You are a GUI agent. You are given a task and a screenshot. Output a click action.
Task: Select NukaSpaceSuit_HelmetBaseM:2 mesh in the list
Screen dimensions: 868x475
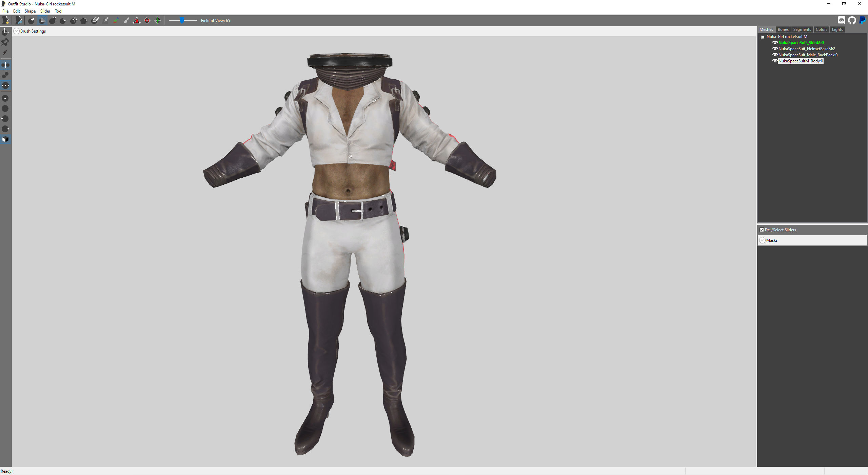[806, 49]
